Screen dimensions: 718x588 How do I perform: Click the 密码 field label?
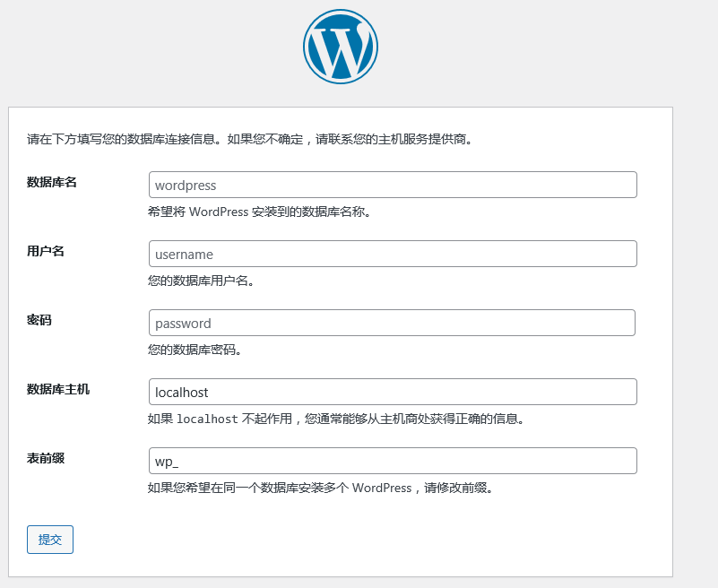point(39,321)
